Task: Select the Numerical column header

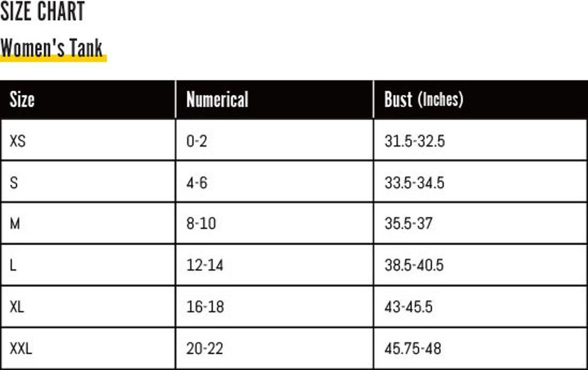Action: coord(217,99)
